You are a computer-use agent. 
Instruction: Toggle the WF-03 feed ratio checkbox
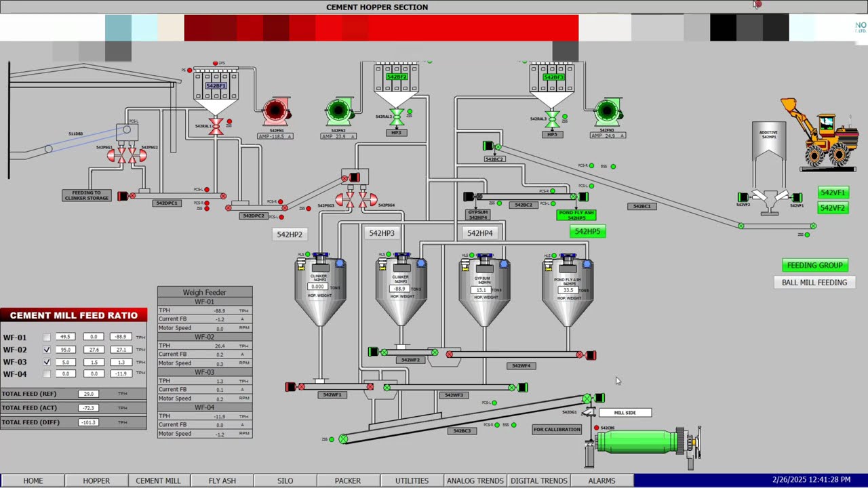point(47,361)
